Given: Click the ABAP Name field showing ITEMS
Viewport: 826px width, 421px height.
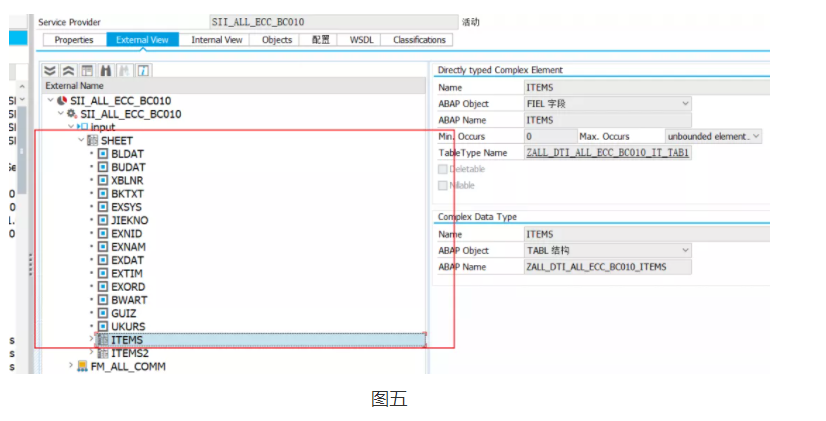Looking at the screenshot, I should tap(608, 120).
